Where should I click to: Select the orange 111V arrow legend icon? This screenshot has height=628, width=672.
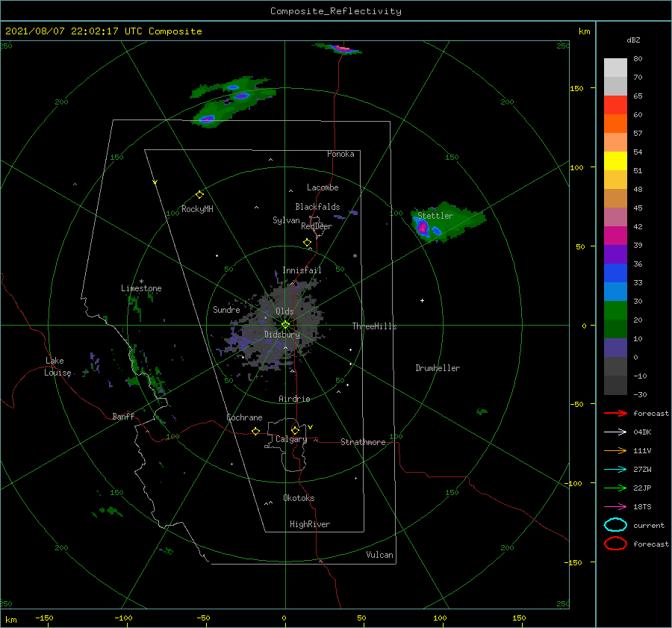615,450
